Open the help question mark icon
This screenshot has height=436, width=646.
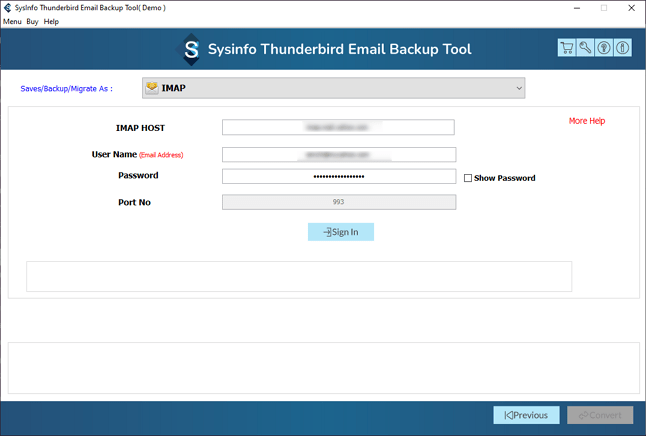pyautogui.click(x=604, y=48)
